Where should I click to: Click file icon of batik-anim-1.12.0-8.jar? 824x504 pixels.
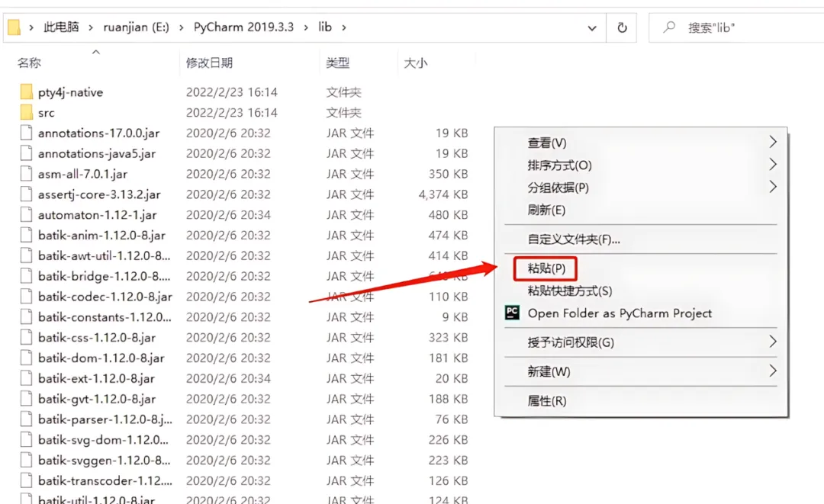(26, 235)
